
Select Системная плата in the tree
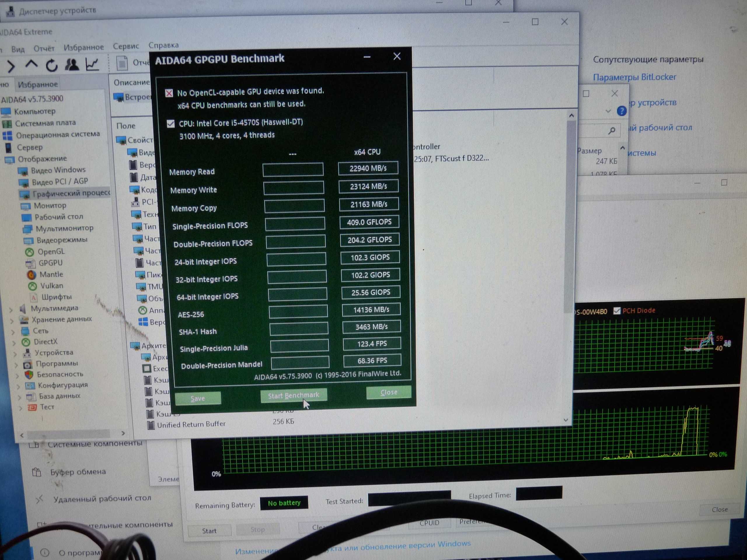[x=45, y=123]
